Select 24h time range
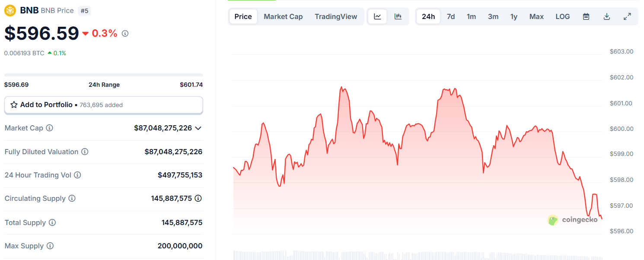This screenshot has height=260, width=644. (x=428, y=16)
